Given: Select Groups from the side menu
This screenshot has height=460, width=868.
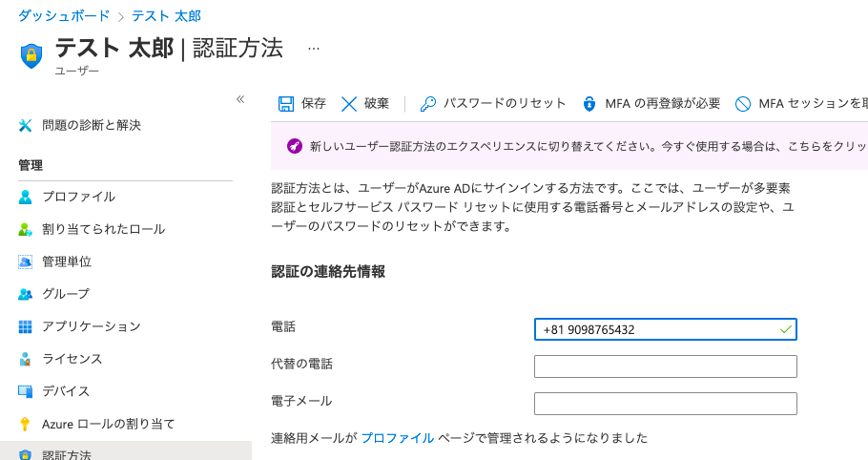Looking at the screenshot, I should 65,294.
